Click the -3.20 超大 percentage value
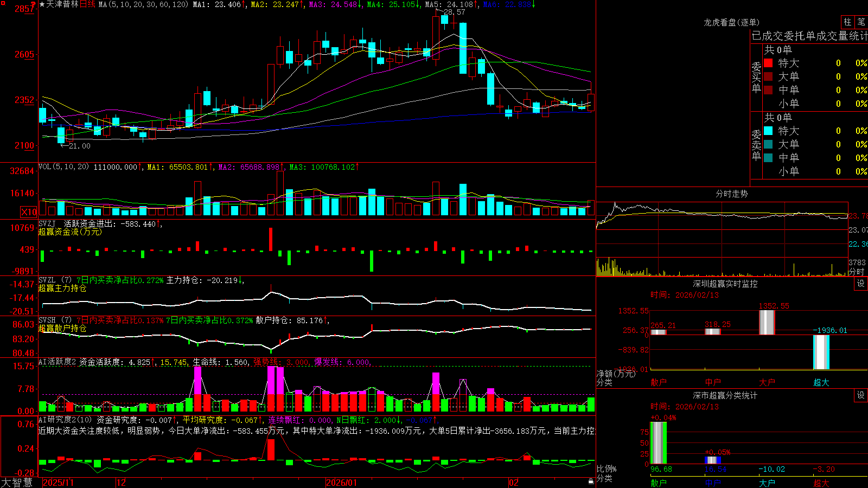The height and width of the screenshot is (488, 868). (824, 469)
